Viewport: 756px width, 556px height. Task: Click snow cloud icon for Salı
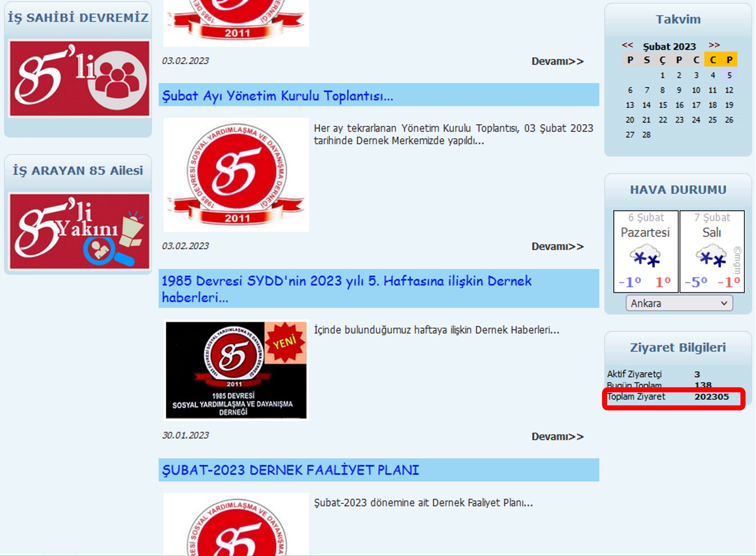click(x=711, y=256)
